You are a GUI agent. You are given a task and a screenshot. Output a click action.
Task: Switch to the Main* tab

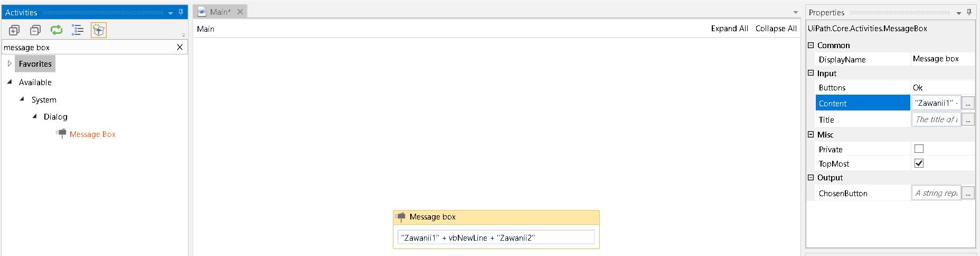(220, 12)
